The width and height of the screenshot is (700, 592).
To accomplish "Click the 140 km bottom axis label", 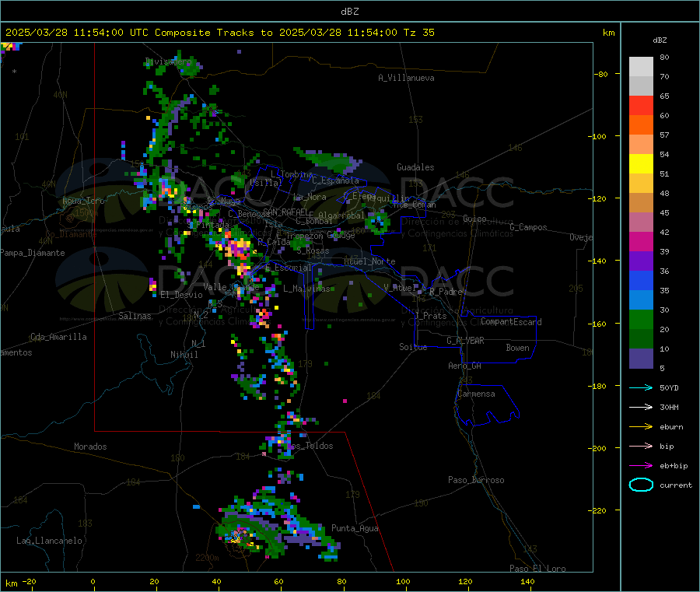I will pyautogui.click(x=527, y=581).
